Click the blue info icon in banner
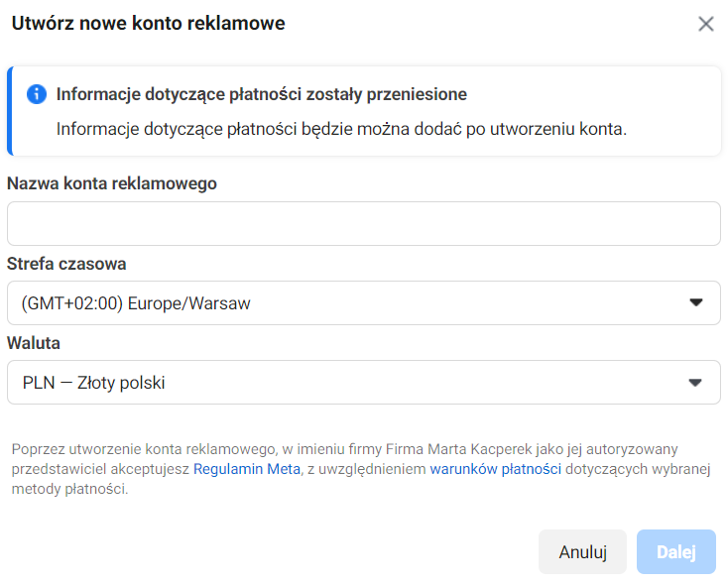 tap(37, 94)
